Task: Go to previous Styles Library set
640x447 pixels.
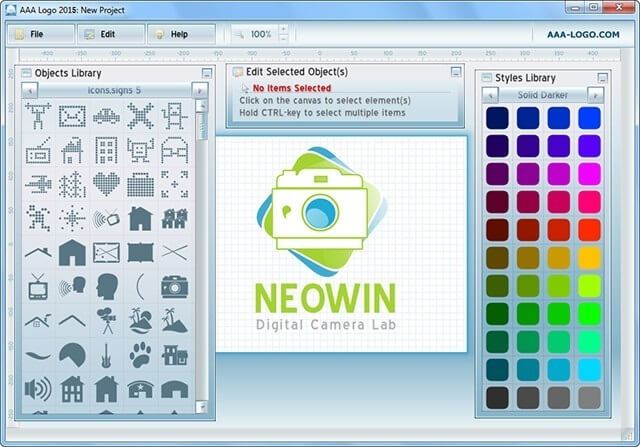Action: 490,95
